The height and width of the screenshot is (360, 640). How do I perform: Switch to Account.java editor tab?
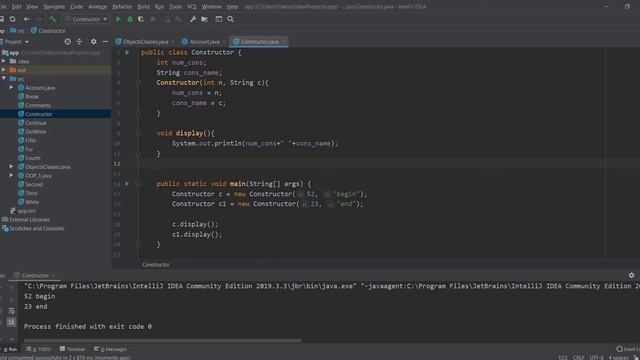[204, 42]
